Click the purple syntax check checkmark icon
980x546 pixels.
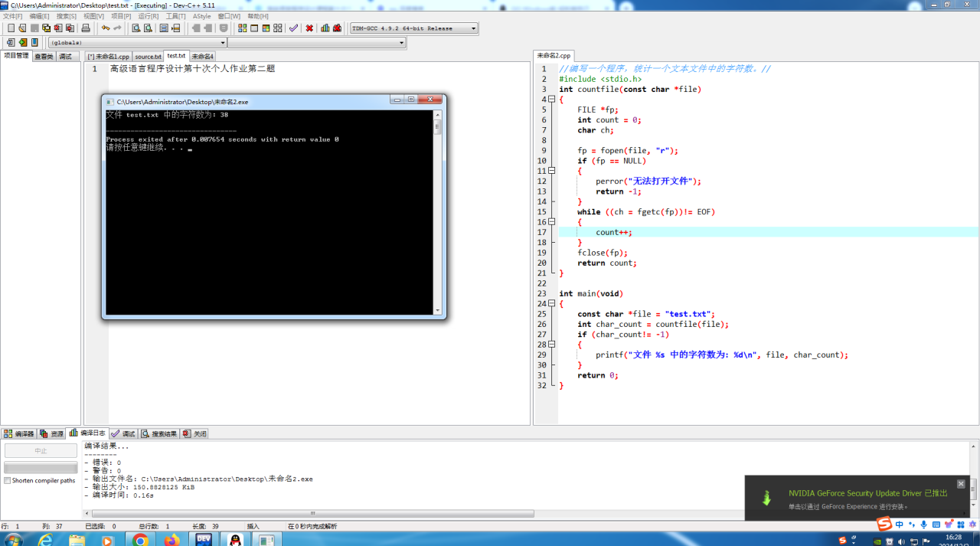[293, 28]
